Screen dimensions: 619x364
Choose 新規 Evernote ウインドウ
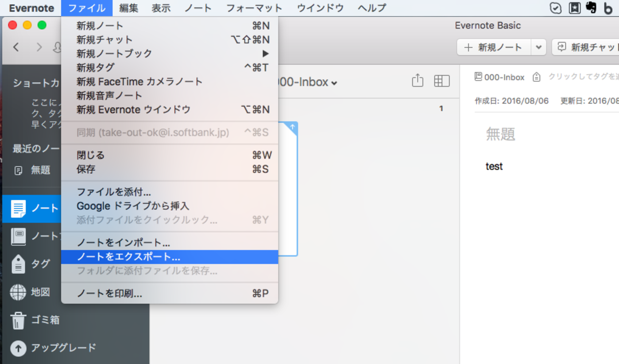pos(170,109)
